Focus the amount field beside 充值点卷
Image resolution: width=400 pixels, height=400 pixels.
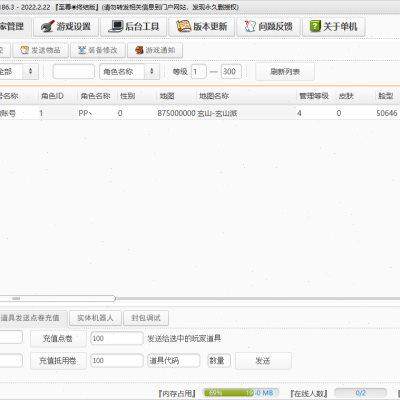click(x=117, y=338)
